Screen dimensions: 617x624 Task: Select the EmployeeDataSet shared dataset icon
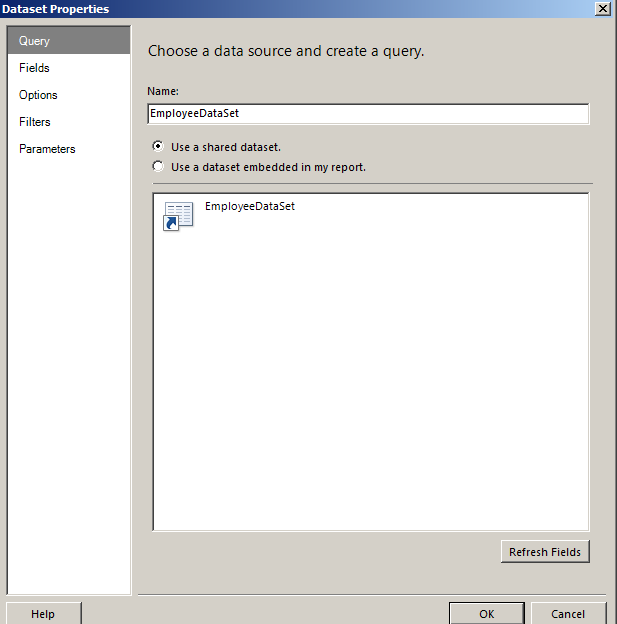click(x=178, y=216)
